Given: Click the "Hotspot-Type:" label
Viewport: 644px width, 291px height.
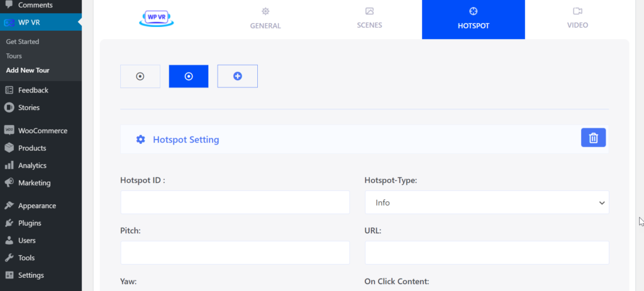Looking at the screenshot, I should point(391,180).
